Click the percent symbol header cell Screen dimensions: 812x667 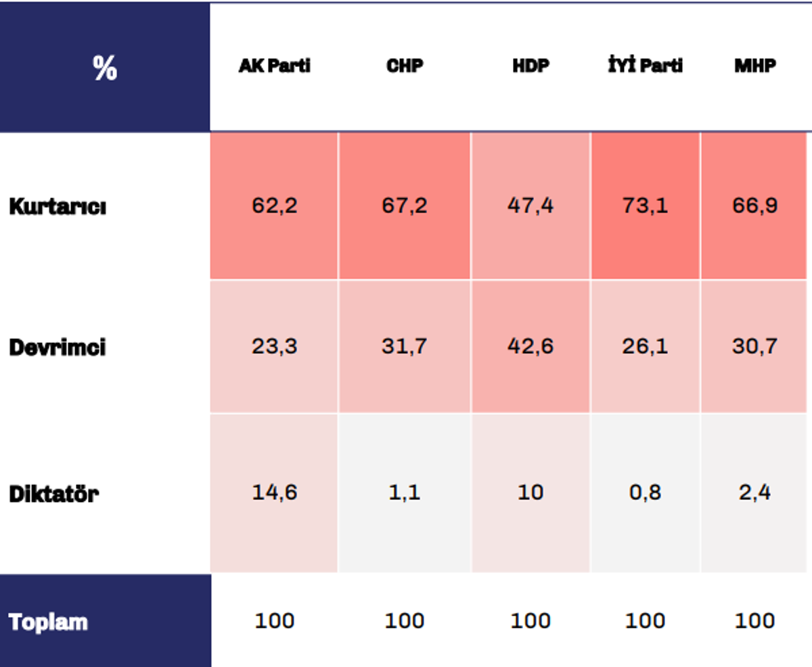coord(105,67)
